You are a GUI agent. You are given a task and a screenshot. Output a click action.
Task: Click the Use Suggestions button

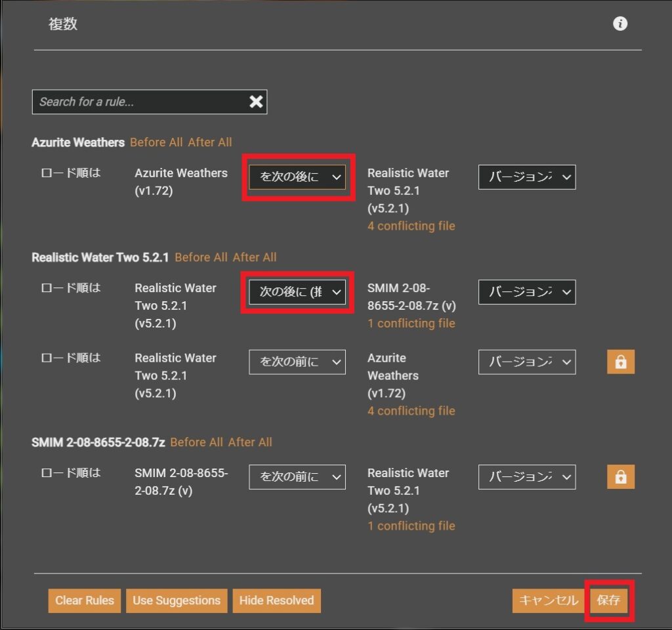pos(177,600)
